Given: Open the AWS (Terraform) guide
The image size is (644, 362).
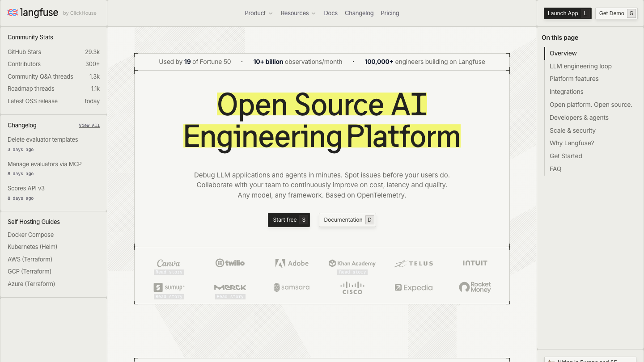Looking at the screenshot, I should click(x=30, y=259).
